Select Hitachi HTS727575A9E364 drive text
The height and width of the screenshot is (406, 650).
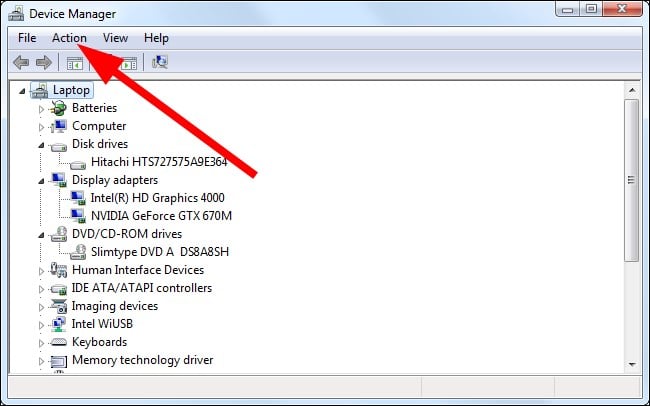(x=159, y=162)
